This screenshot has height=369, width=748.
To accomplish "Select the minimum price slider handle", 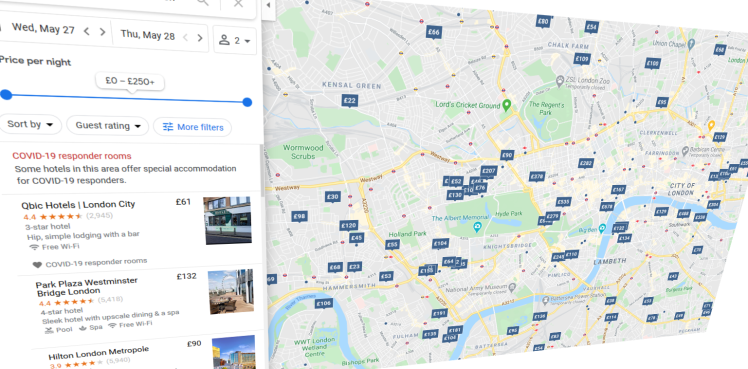I will pyautogui.click(x=6, y=94).
